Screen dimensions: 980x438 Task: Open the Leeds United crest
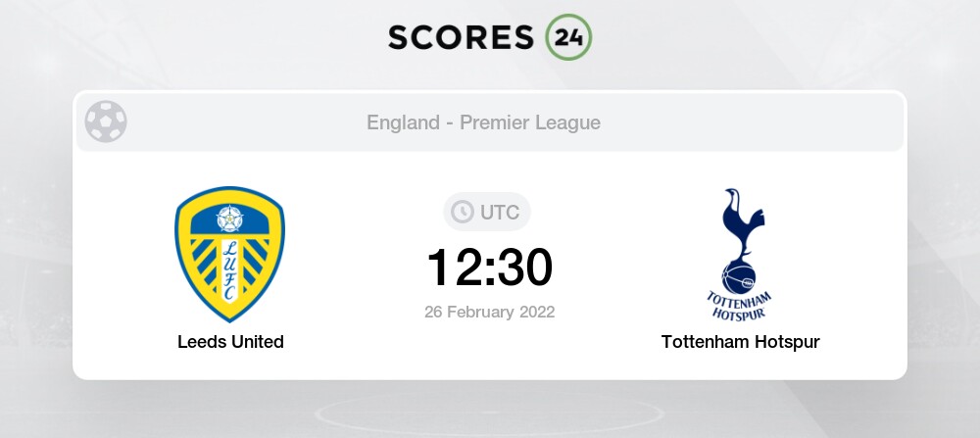230,254
